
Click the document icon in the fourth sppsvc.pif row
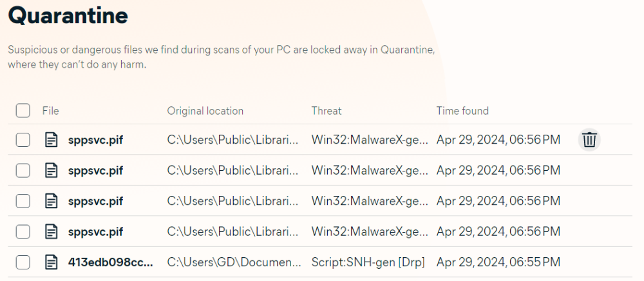(x=51, y=231)
